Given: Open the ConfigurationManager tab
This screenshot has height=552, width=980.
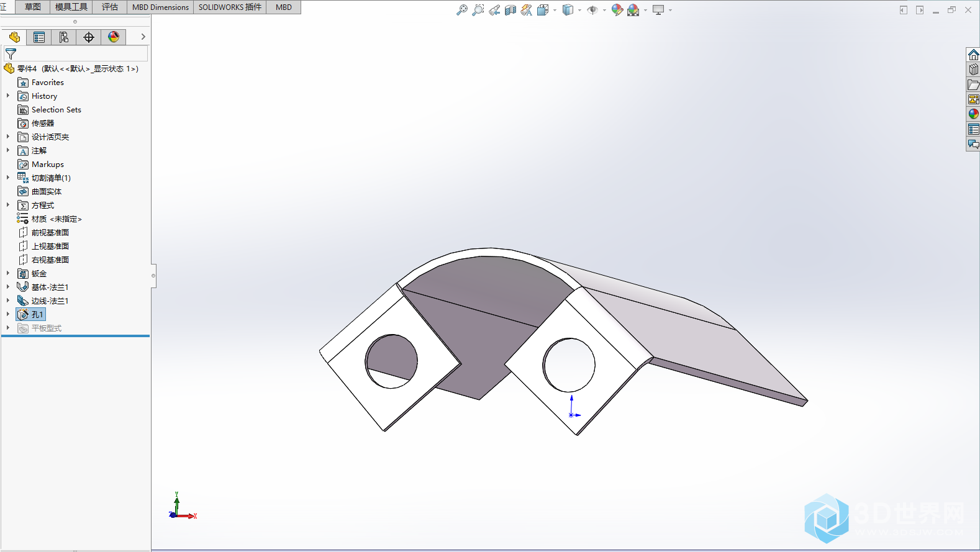Looking at the screenshot, I should pos(64,37).
